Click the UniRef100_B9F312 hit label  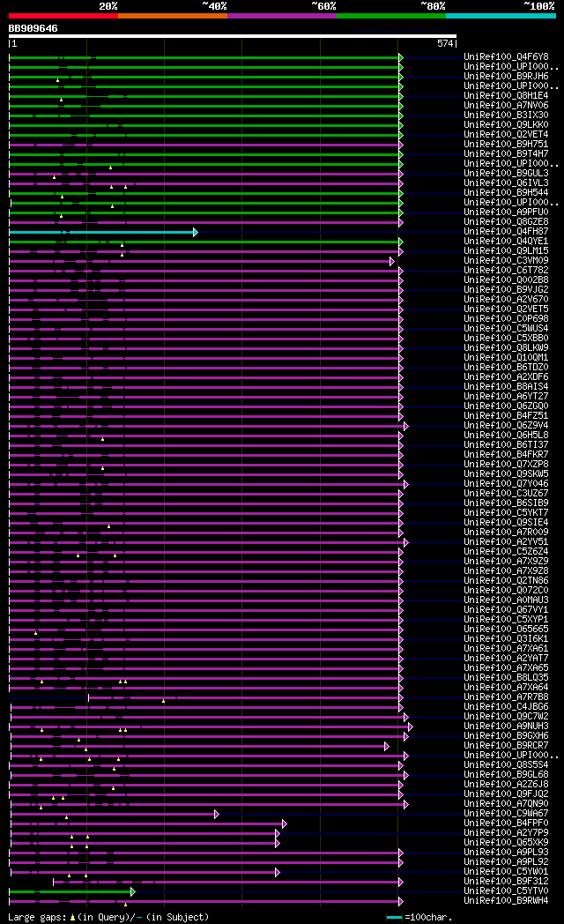(506, 882)
